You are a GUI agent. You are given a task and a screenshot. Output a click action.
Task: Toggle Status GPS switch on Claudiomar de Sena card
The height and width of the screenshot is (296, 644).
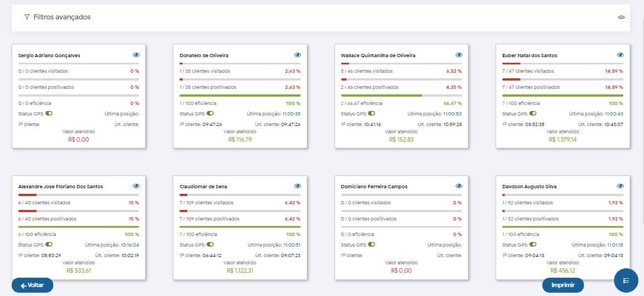[x=210, y=244]
